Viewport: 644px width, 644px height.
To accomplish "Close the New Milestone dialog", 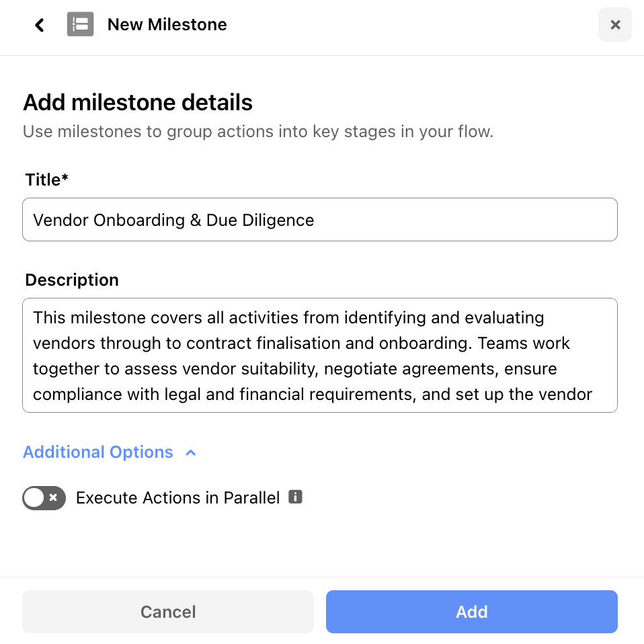I will 614,25.
